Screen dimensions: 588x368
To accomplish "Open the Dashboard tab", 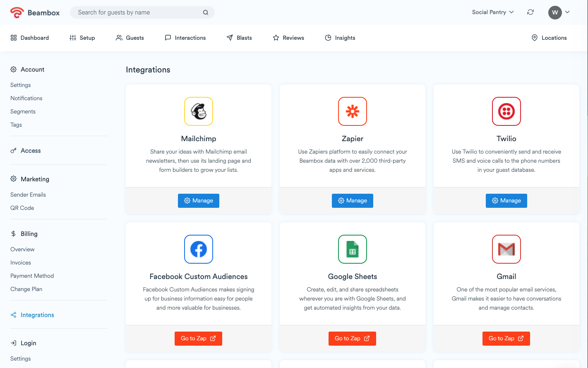I will pyautogui.click(x=30, y=38).
